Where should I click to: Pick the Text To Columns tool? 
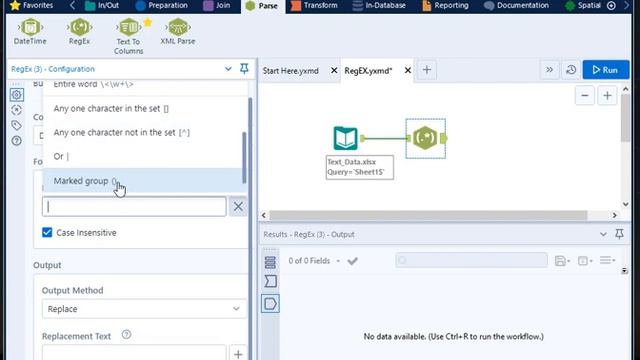[129, 37]
